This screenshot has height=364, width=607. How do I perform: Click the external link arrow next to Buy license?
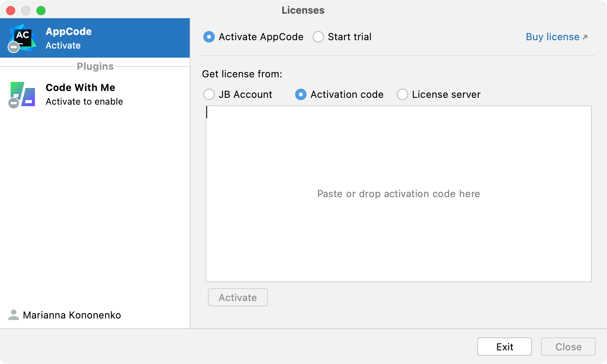click(585, 36)
